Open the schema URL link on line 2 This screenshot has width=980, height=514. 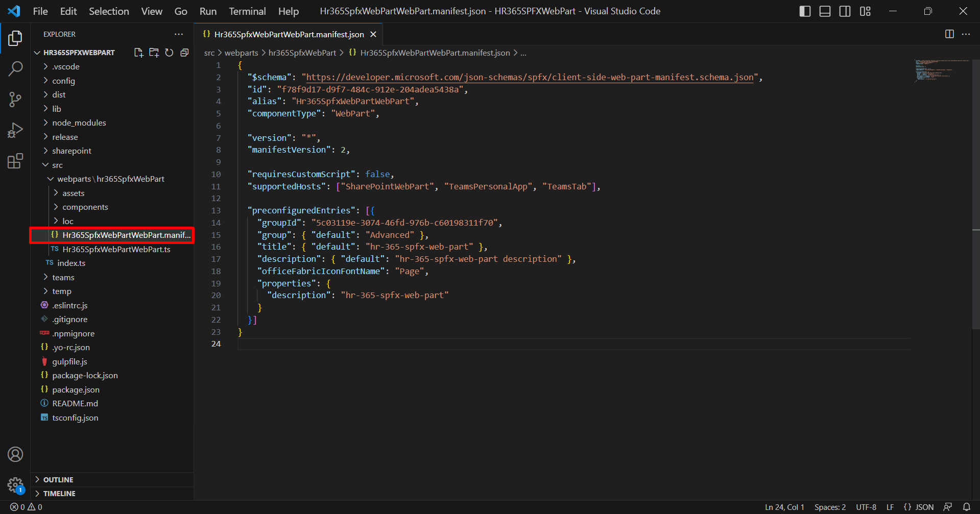[x=530, y=78]
